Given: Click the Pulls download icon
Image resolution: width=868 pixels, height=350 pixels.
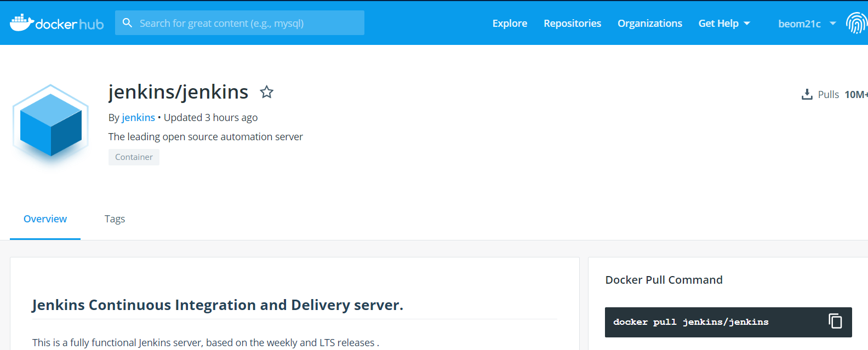Looking at the screenshot, I should pyautogui.click(x=807, y=94).
